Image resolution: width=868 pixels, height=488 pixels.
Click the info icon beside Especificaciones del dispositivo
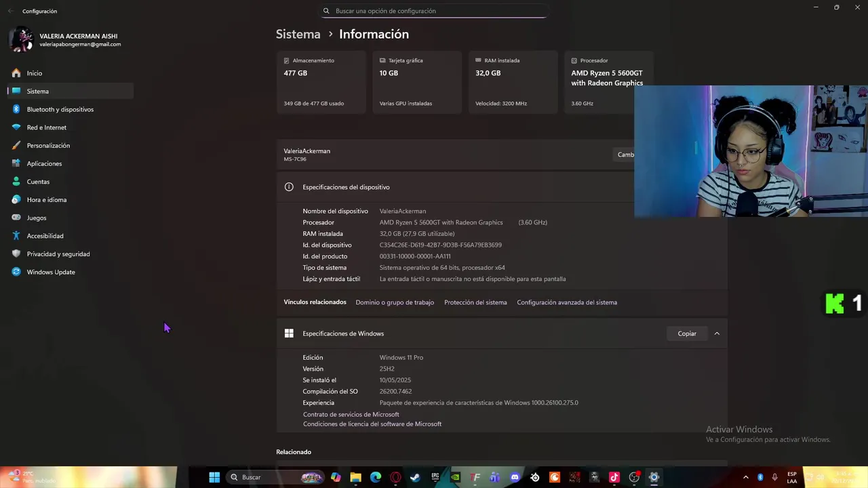pyautogui.click(x=289, y=187)
